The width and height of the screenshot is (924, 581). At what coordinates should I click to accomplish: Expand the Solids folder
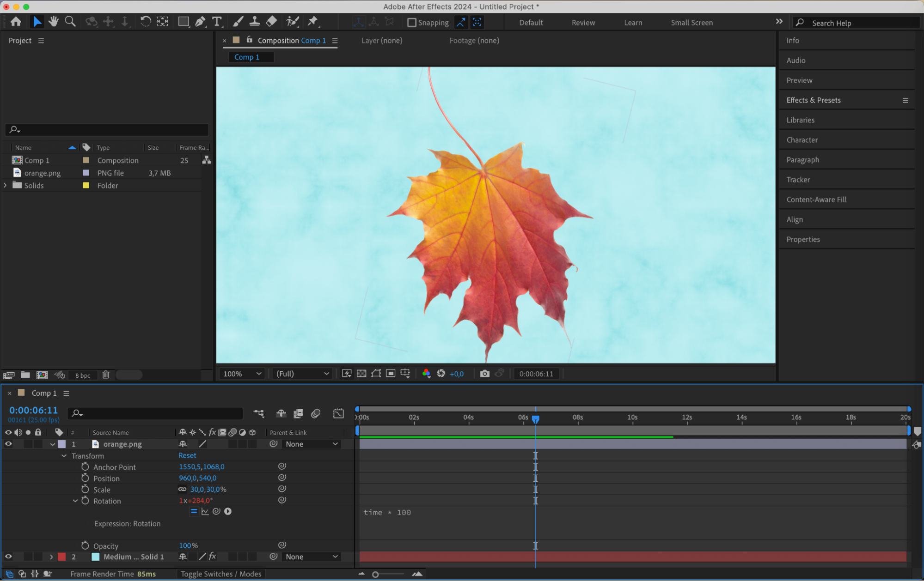(x=5, y=185)
